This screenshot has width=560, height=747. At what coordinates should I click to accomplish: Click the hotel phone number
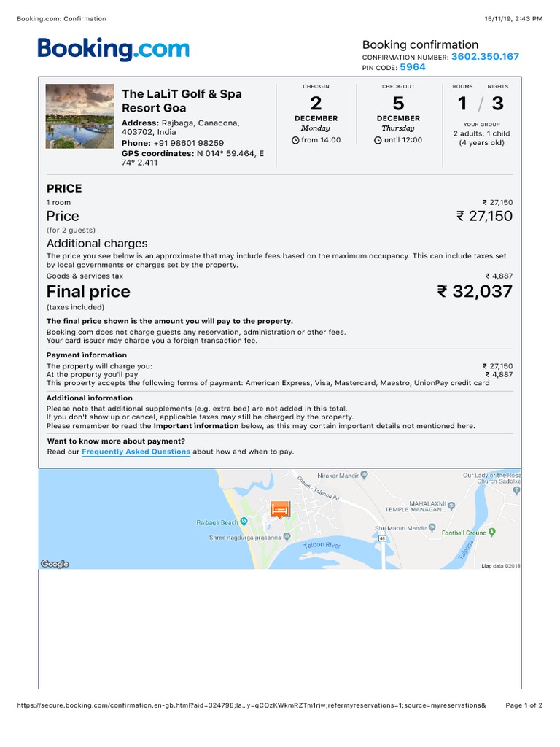(x=188, y=143)
